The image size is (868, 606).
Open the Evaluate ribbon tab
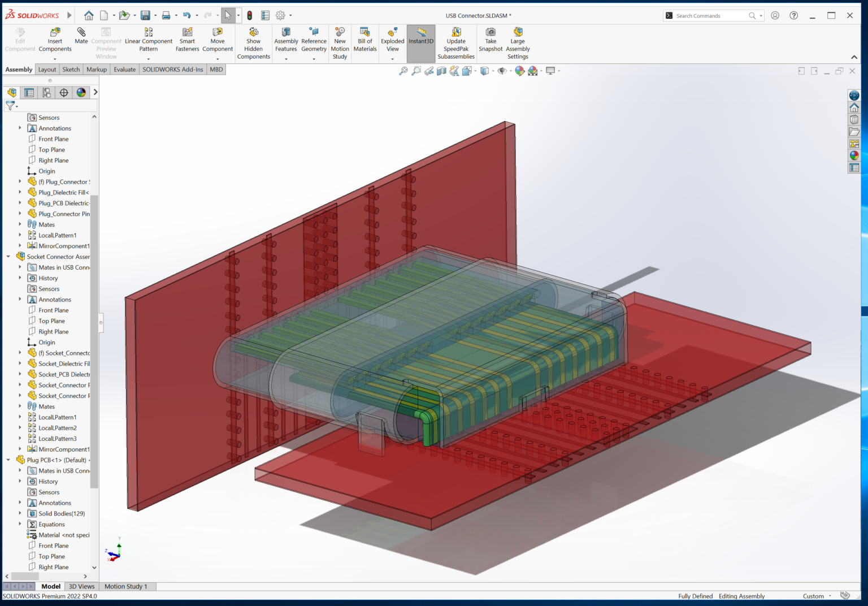pos(124,69)
